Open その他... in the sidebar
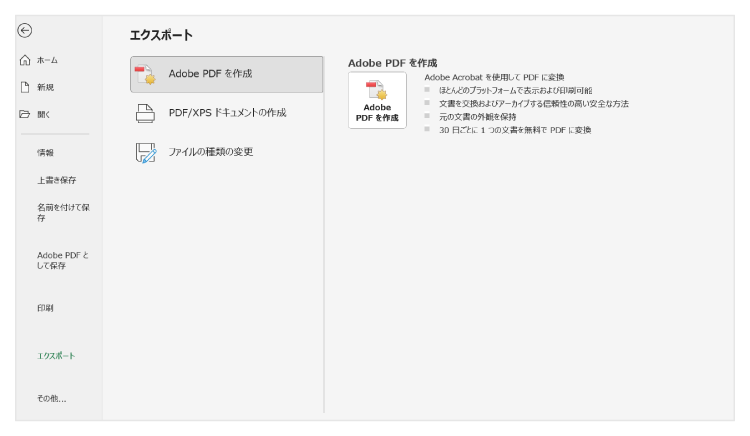750x436 pixels. pyautogui.click(x=52, y=398)
